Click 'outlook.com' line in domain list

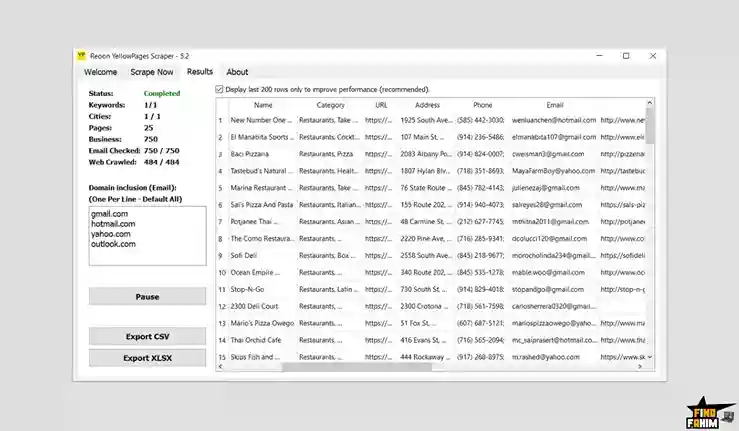pyautogui.click(x=114, y=244)
